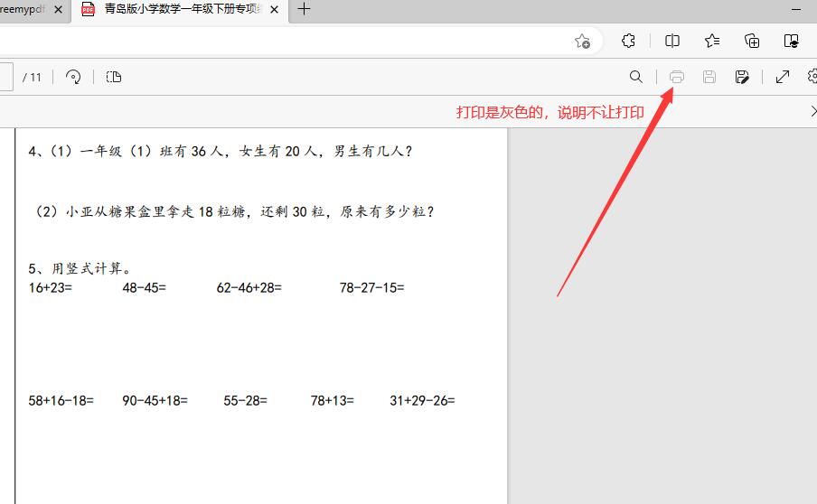This screenshot has width=817, height=504.
Task: Close the 青岛版小学数学 PDF tab
Action: pyautogui.click(x=274, y=9)
